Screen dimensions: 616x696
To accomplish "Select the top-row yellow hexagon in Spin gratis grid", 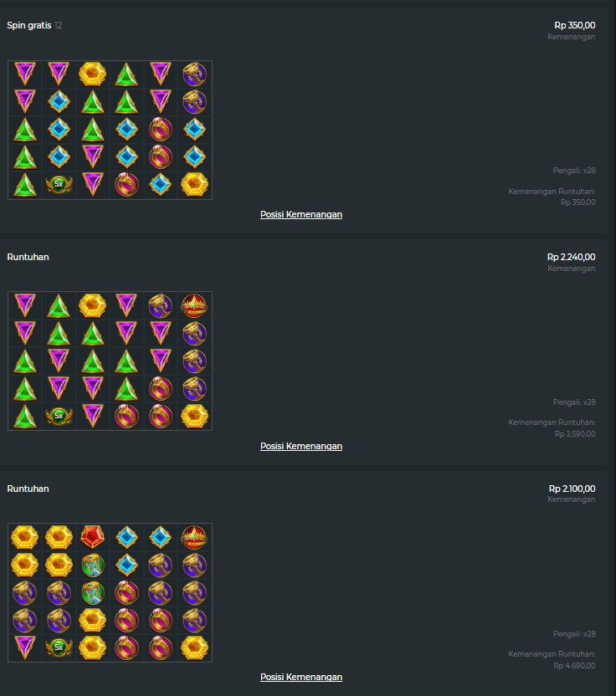I will point(92,74).
